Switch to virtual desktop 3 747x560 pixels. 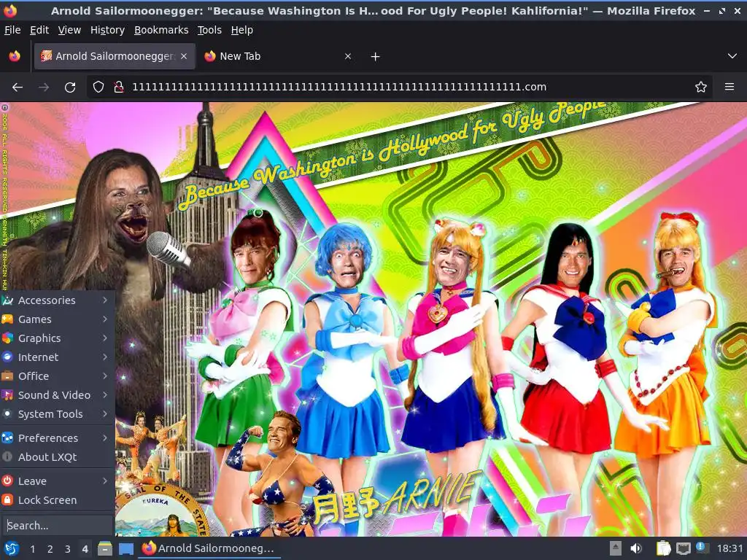68,549
